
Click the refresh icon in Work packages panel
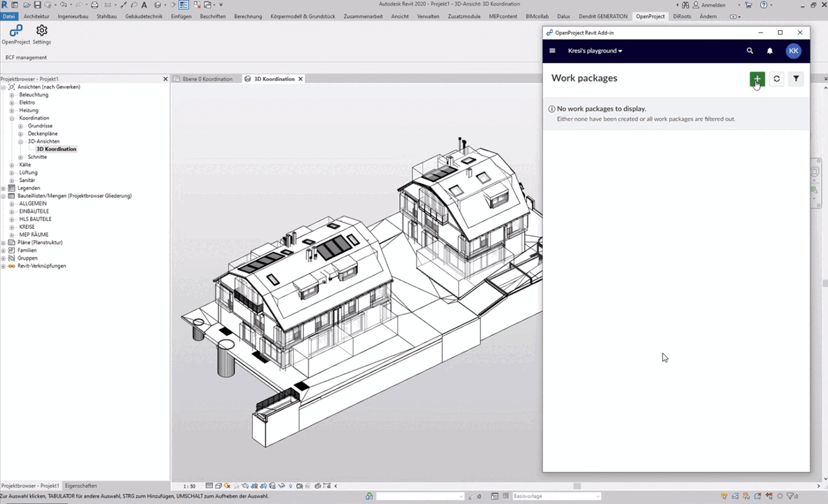(776, 78)
